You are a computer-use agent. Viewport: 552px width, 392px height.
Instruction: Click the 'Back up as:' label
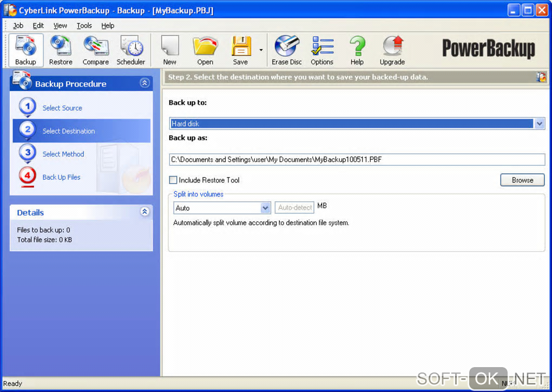point(188,138)
